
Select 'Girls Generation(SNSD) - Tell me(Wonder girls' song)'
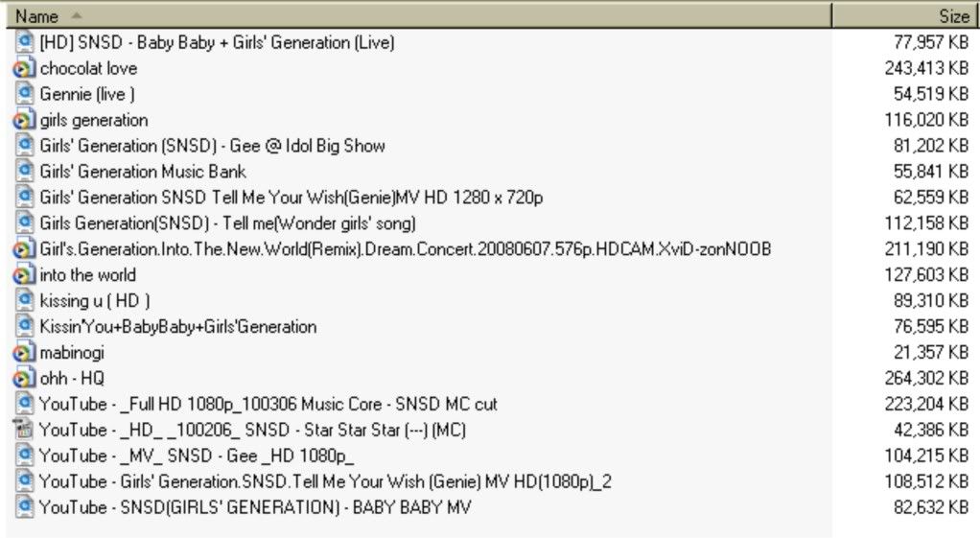(x=227, y=223)
